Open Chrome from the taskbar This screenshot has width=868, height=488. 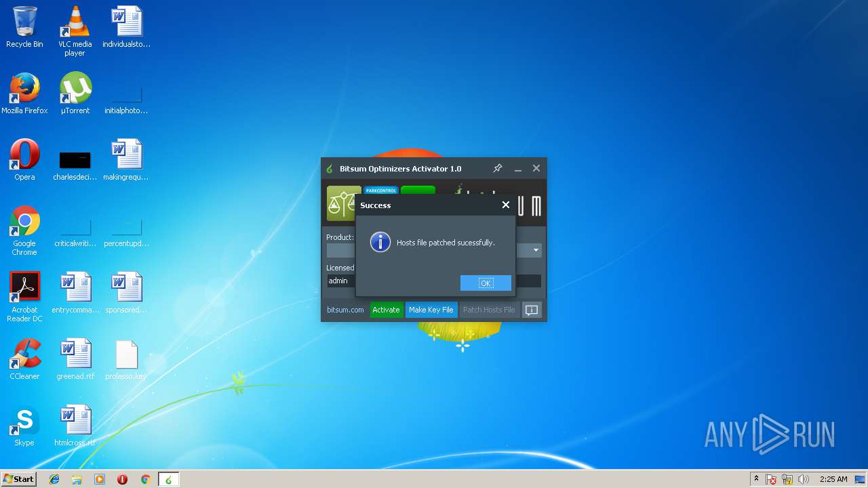[x=145, y=479]
